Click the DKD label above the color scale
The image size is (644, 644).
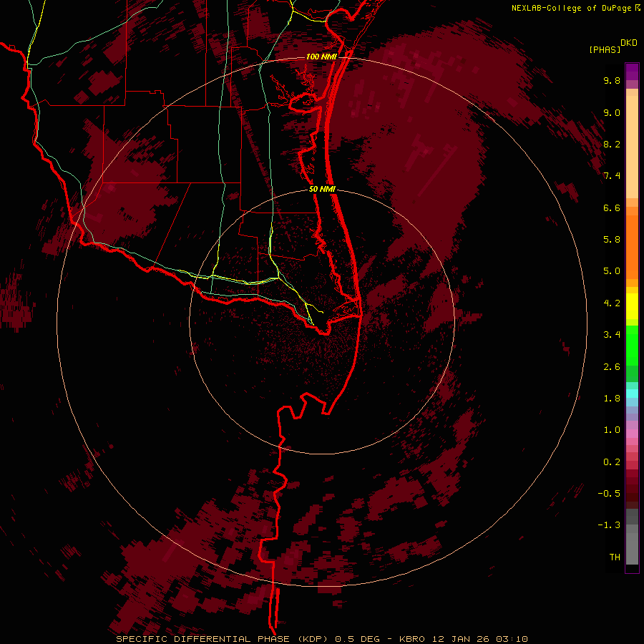[629, 43]
